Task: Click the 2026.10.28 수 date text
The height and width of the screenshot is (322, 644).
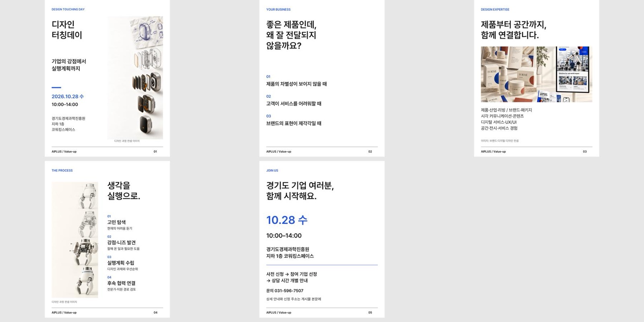Action: [68, 97]
